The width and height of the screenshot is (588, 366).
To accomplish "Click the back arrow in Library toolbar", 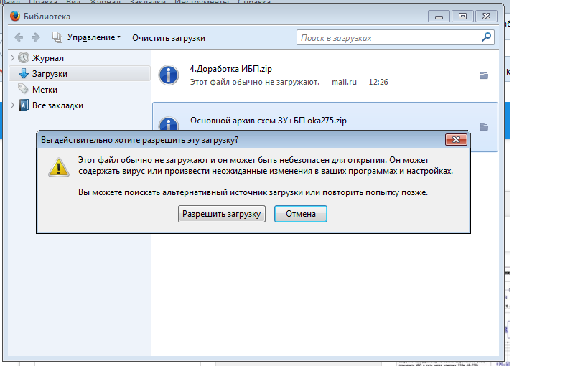I will point(18,37).
